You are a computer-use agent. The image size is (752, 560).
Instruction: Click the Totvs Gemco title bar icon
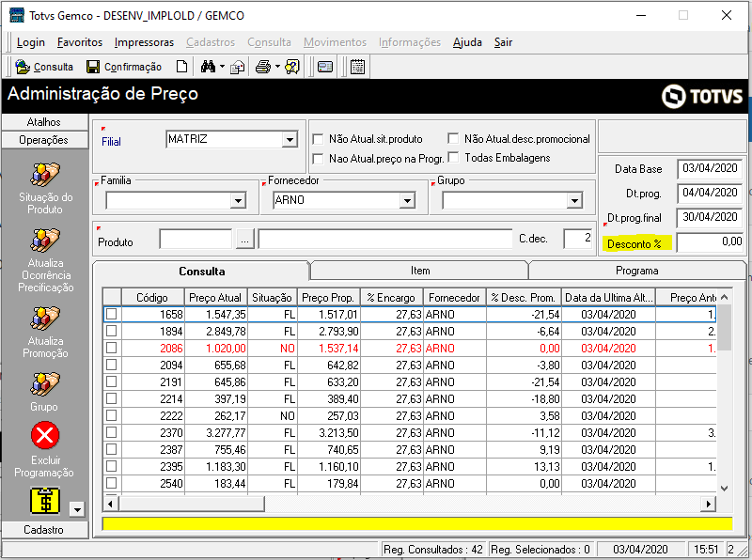[17, 15]
